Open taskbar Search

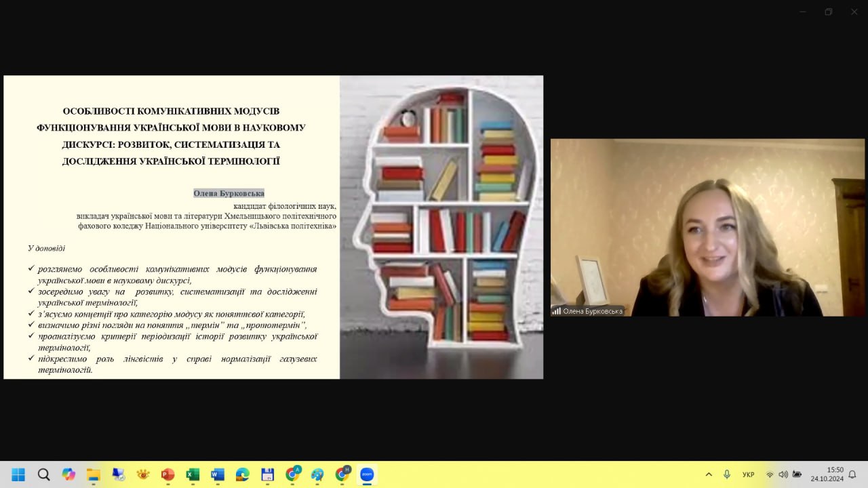43,474
